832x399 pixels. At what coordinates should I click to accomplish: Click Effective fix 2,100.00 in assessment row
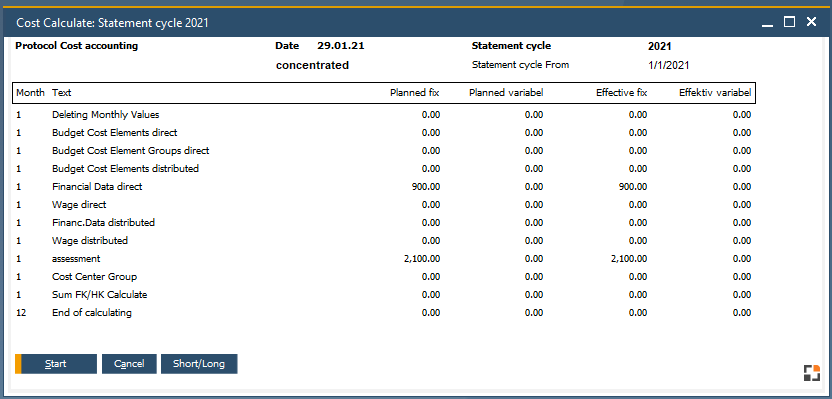coord(629,259)
